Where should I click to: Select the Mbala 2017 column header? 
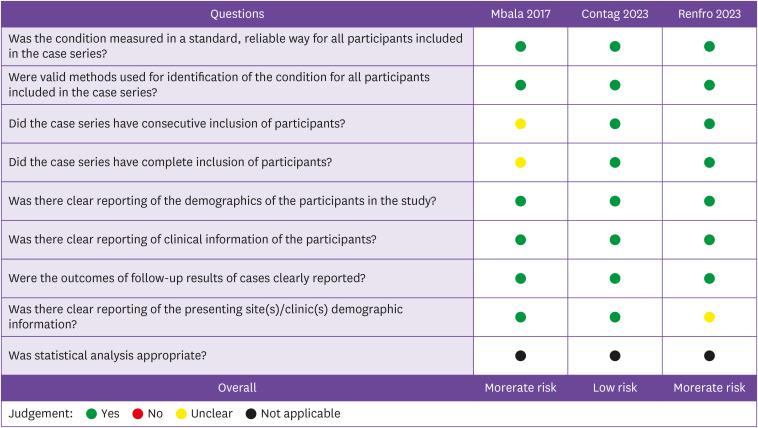click(520, 14)
